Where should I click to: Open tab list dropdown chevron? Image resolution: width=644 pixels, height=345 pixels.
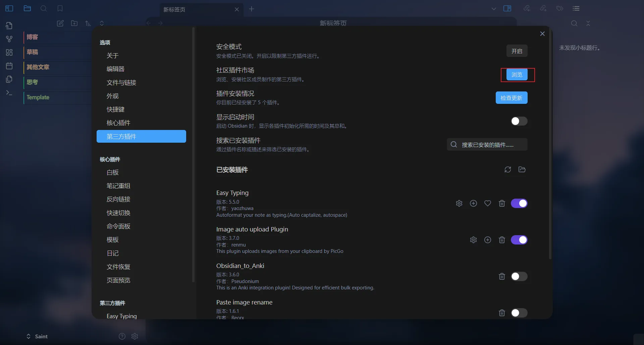pos(494,9)
